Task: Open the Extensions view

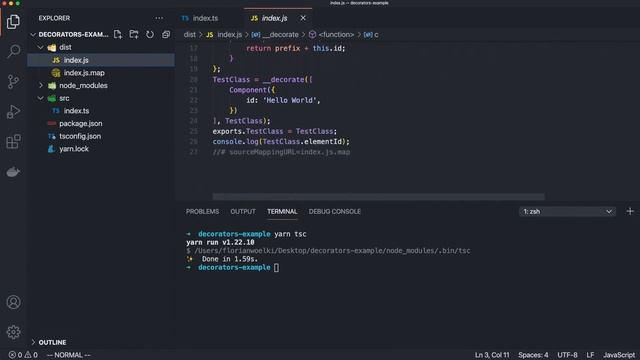Action: click(x=13, y=142)
